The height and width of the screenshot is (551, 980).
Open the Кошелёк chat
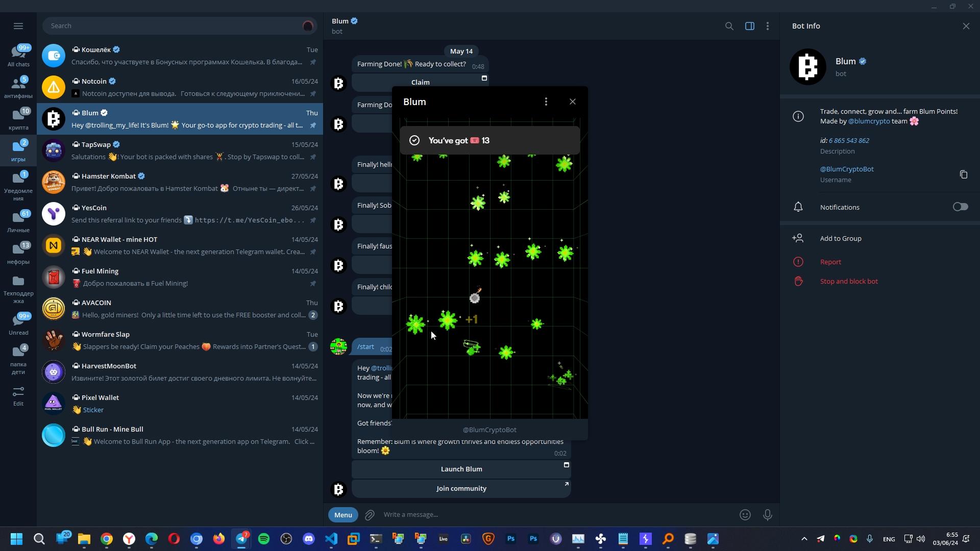pos(180,56)
